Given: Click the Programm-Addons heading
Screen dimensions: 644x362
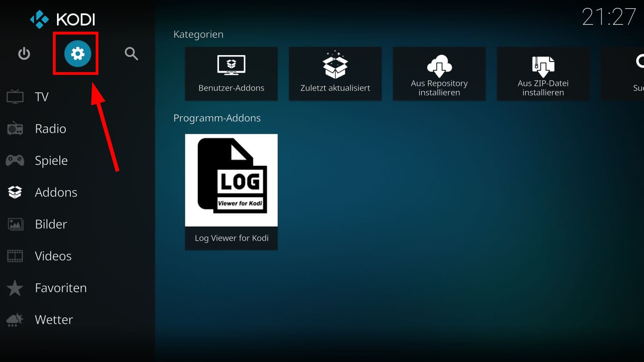Looking at the screenshot, I should [x=217, y=118].
